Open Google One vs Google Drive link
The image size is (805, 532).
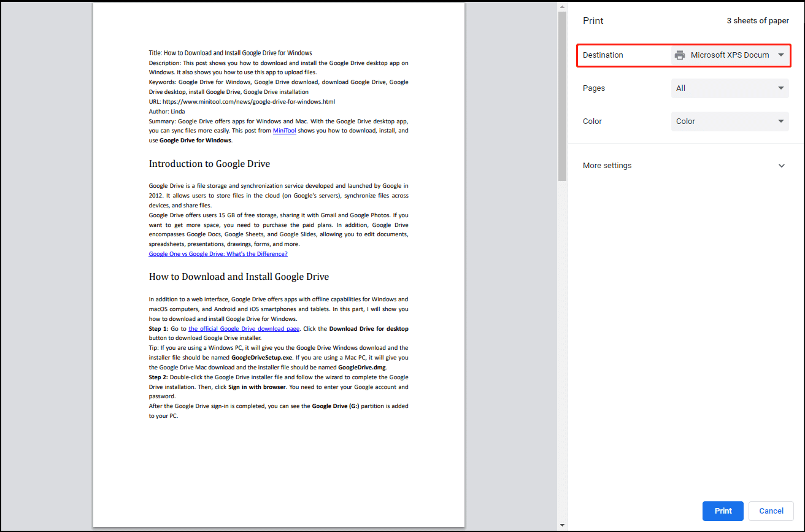218,253
